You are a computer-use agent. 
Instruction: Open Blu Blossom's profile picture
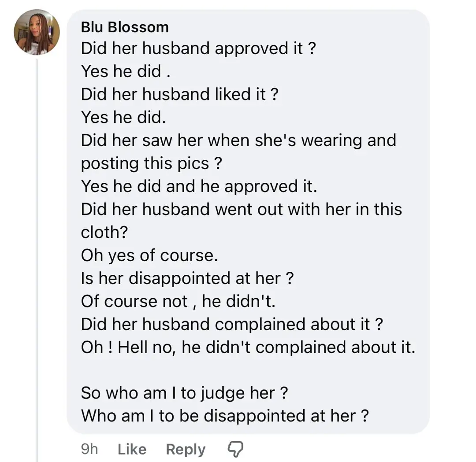tap(37, 33)
